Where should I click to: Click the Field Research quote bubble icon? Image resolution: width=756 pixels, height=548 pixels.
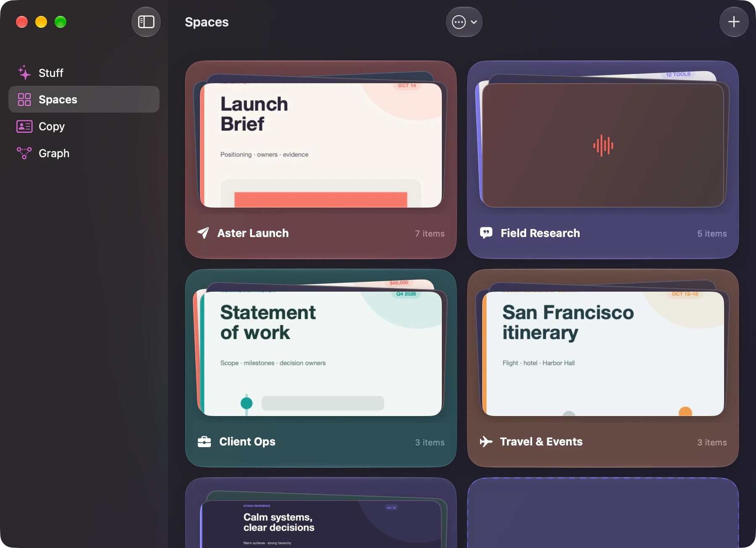(486, 233)
